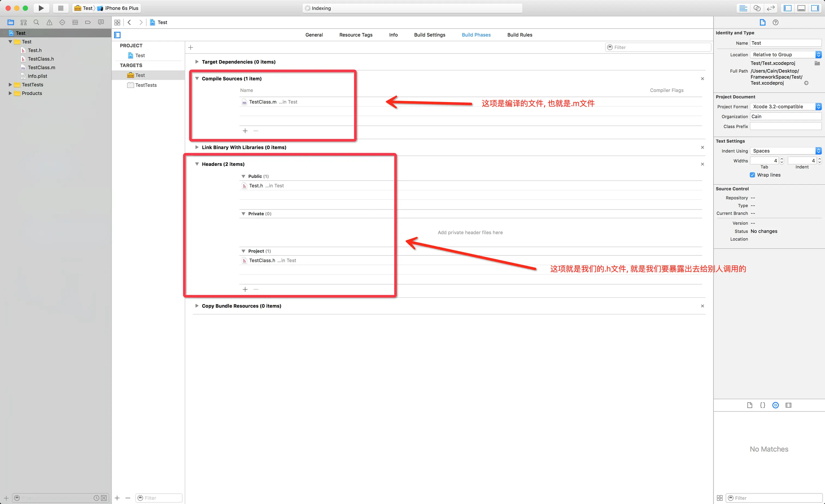Toggle the Debug area panel
The image size is (825, 504).
(x=801, y=8)
